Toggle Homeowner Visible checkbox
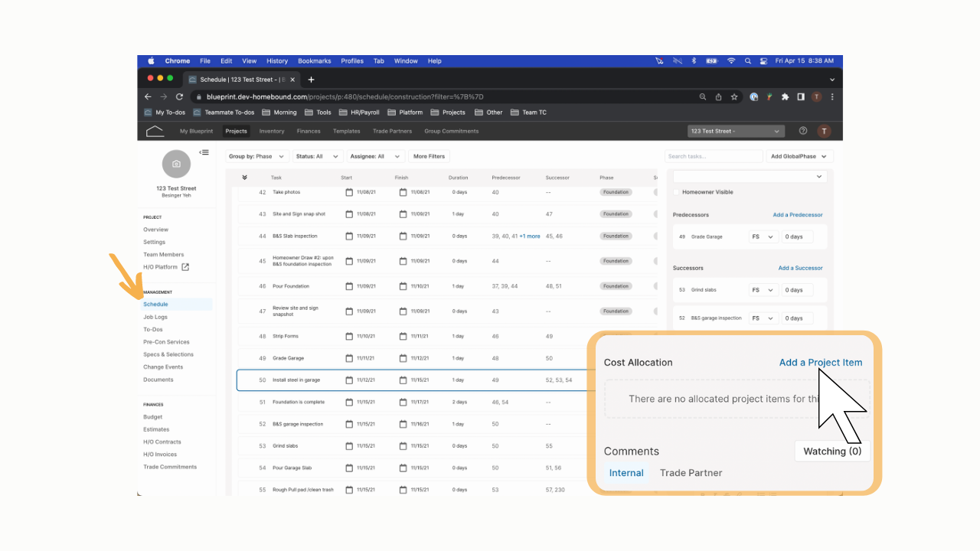 pyautogui.click(x=676, y=192)
